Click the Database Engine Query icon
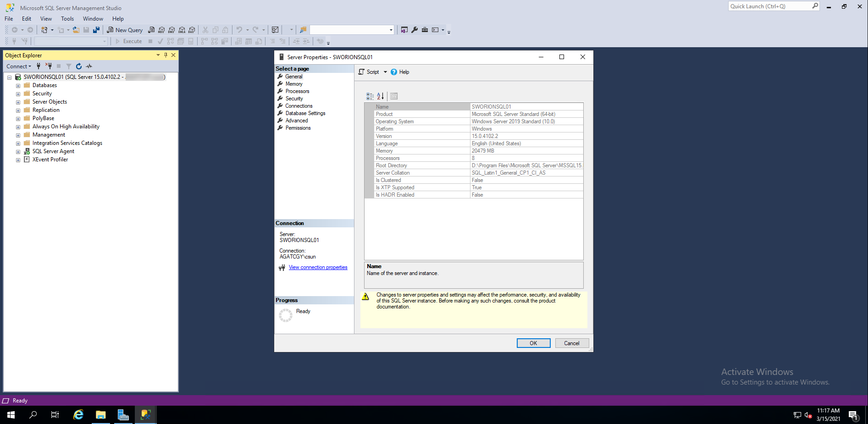868x424 pixels. click(151, 30)
